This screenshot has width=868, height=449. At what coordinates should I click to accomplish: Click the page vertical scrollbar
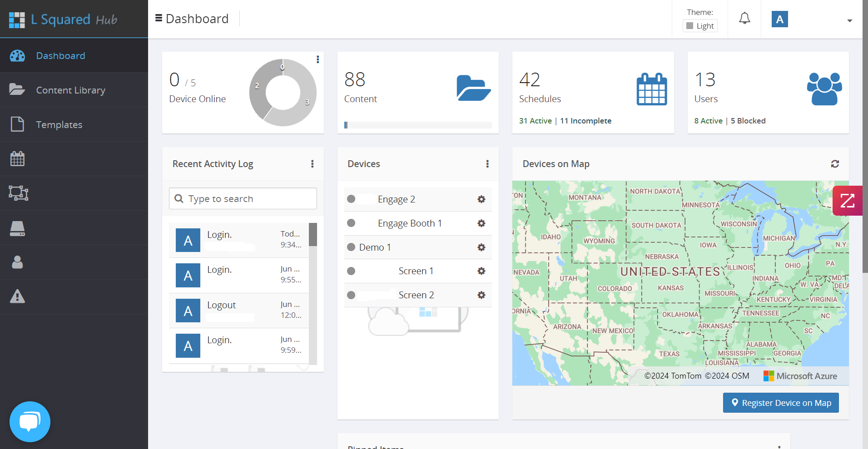click(865, 136)
